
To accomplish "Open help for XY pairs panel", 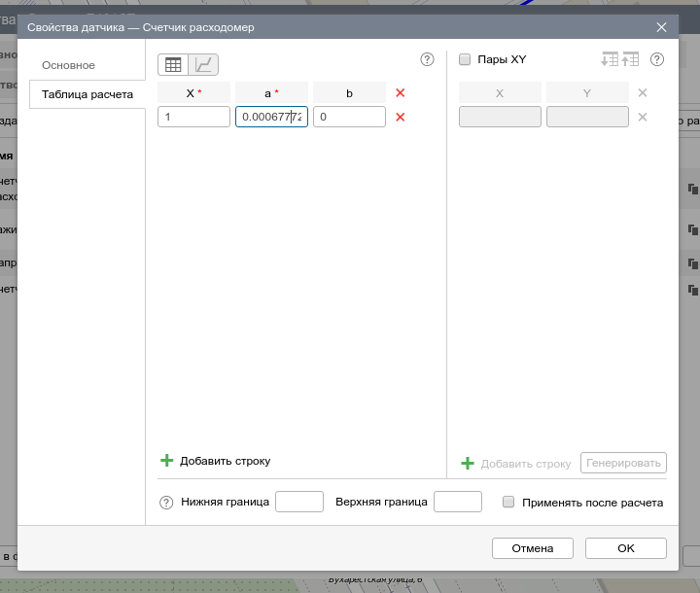I will [657, 59].
